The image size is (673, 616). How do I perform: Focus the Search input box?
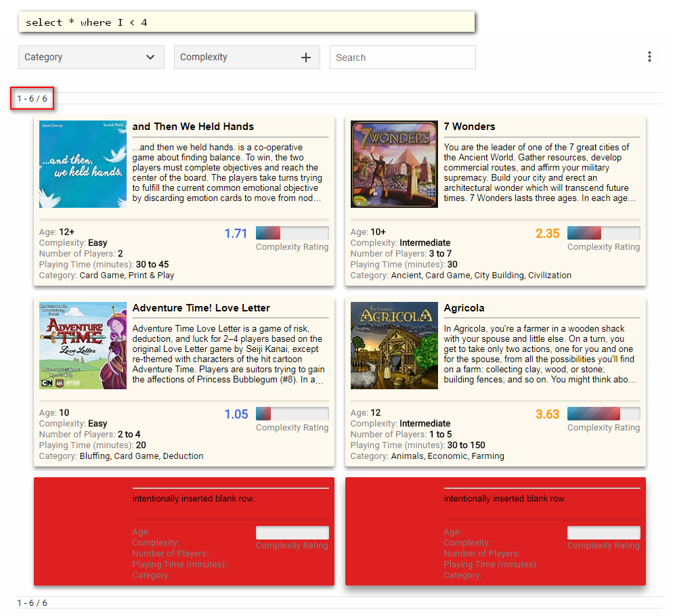pyautogui.click(x=402, y=58)
